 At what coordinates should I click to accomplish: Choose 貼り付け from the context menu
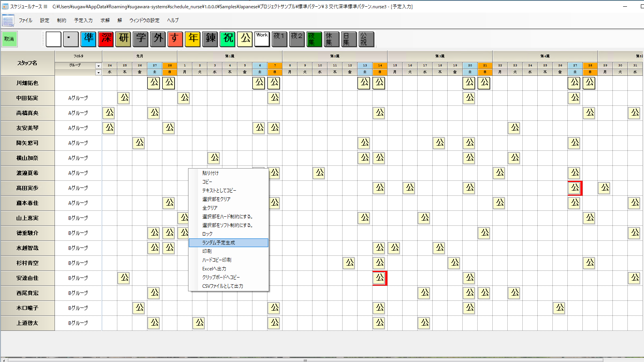pos(229,173)
